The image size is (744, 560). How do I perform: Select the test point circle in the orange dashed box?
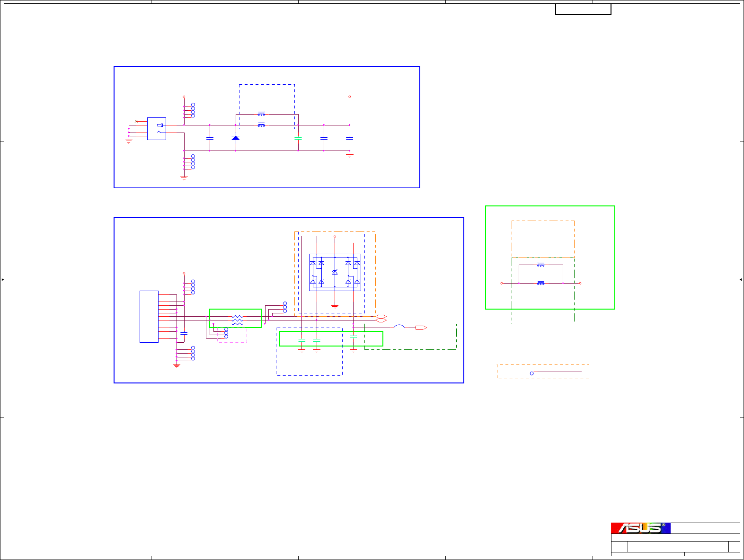531,373
